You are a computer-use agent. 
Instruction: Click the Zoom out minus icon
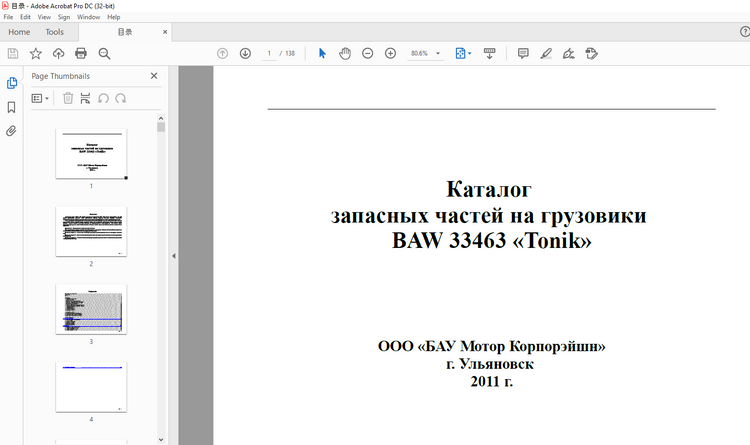(368, 53)
